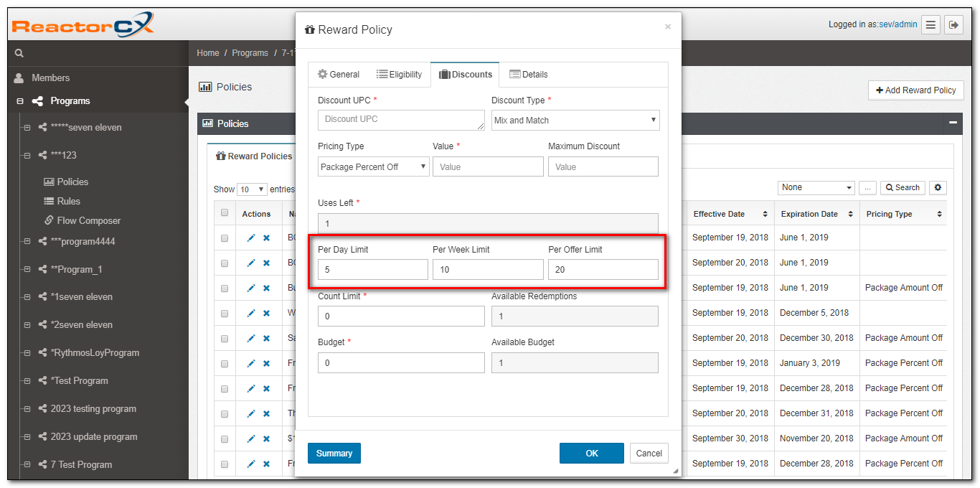
Task: Click delete X in second table row
Action: pyautogui.click(x=266, y=263)
